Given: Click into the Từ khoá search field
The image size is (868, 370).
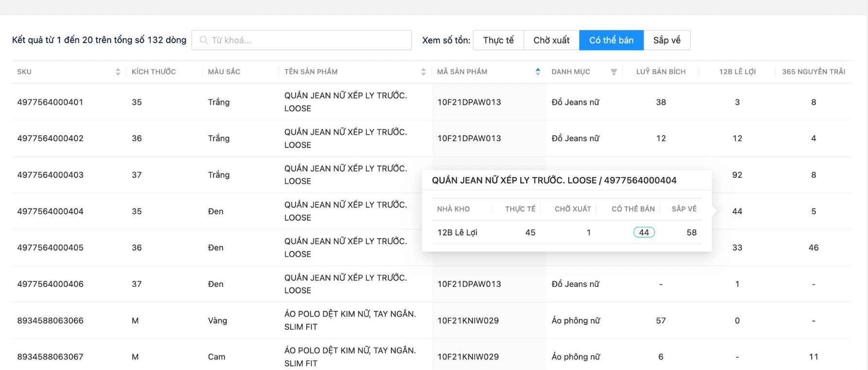Looking at the screenshot, I should tap(306, 40).
